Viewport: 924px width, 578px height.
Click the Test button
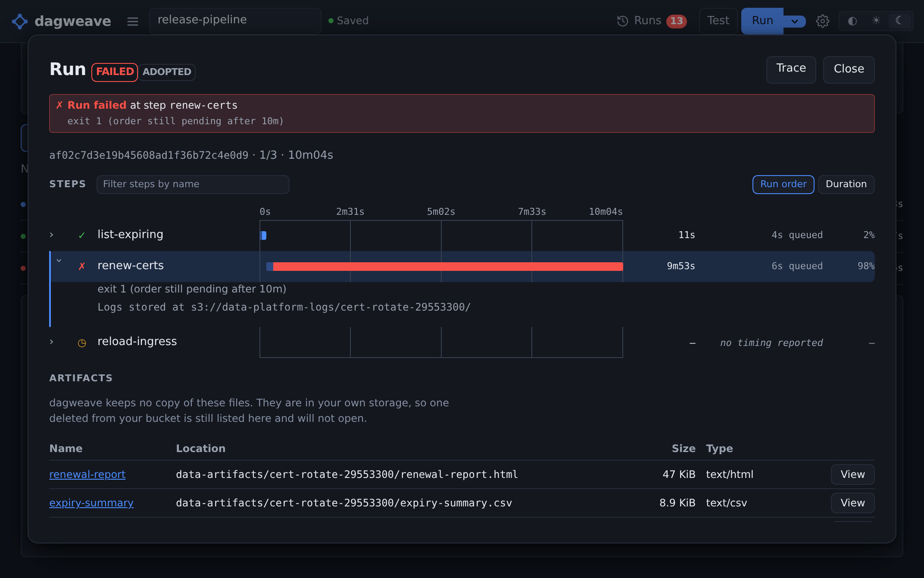pyautogui.click(x=718, y=21)
